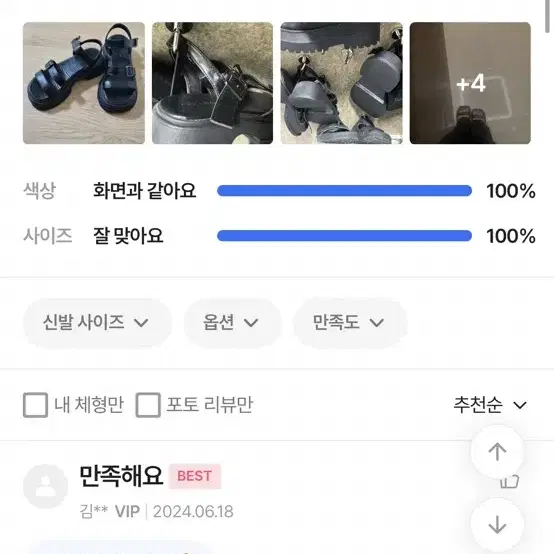
Task: Open the 신발 사이즈 filter dropdown
Action: click(x=98, y=323)
